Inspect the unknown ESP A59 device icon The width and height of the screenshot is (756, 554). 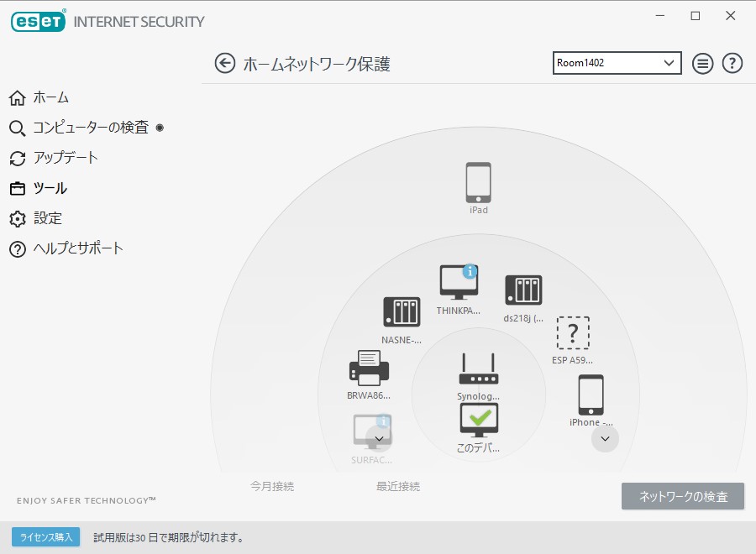pyautogui.click(x=573, y=333)
